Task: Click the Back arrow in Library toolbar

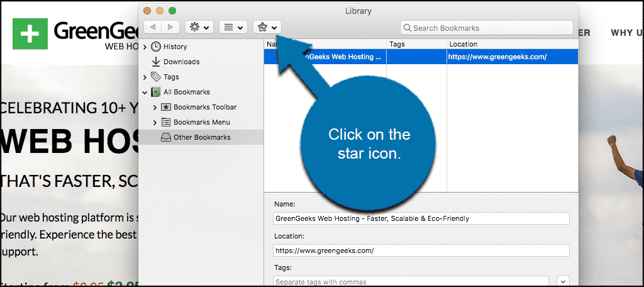Action: [x=153, y=27]
